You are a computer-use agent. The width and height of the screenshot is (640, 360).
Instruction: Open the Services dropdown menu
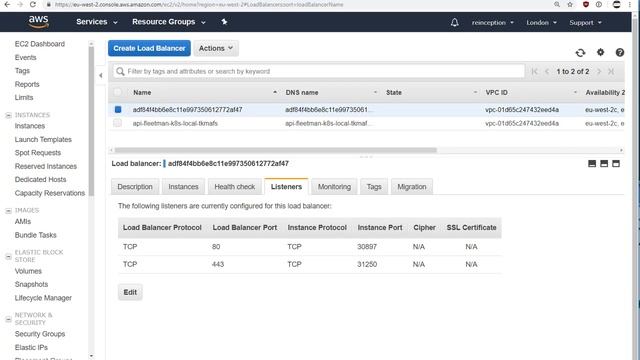(x=97, y=22)
